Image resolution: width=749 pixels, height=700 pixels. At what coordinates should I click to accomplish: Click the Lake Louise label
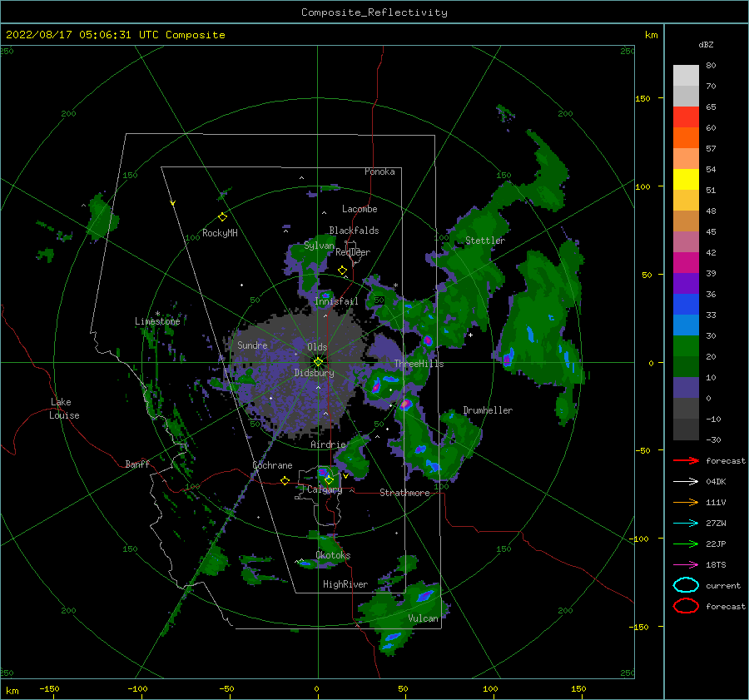64,409
